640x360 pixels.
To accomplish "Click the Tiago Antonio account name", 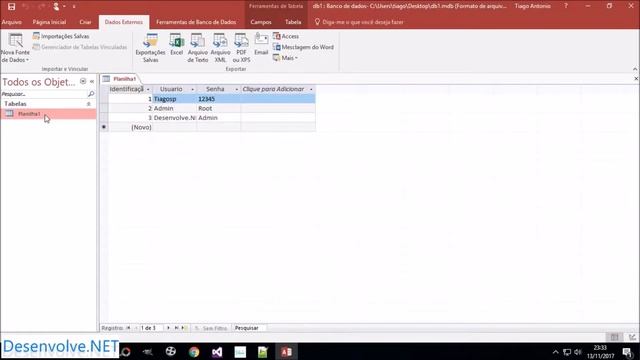I will 532,6.
